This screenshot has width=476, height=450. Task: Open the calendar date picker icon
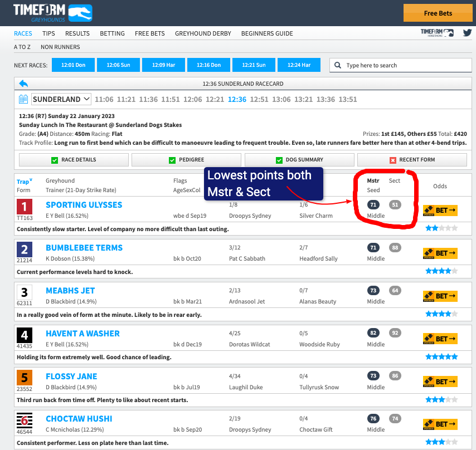coord(23,99)
